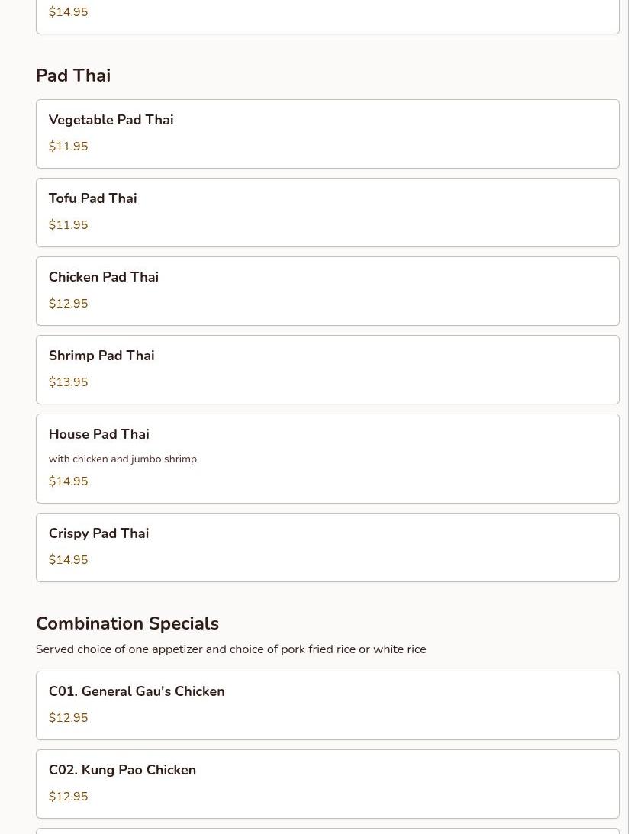
Task: Click the Combination Specials serving description text
Action: coord(230,649)
